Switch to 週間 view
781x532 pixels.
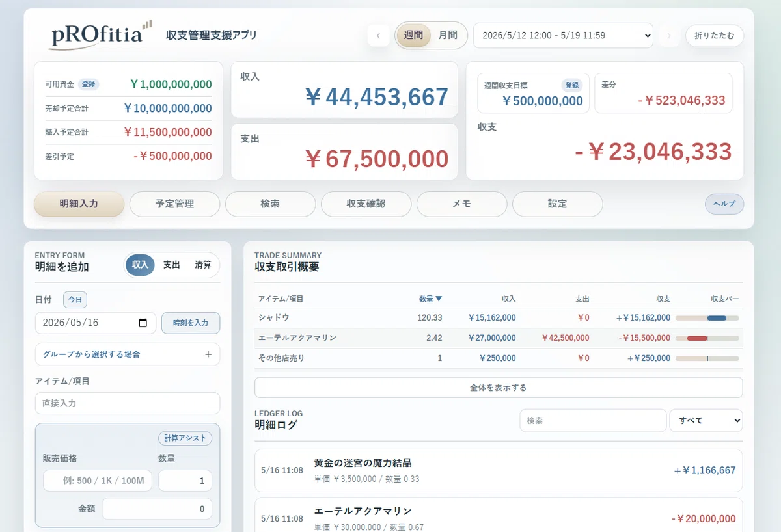[413, 35]
